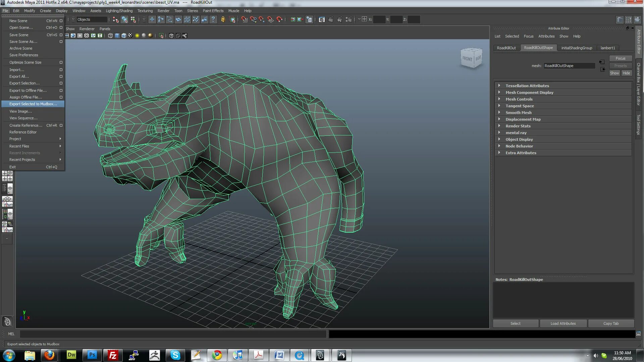Choose Export Selected to Mudbox menu item

point(33,104)
